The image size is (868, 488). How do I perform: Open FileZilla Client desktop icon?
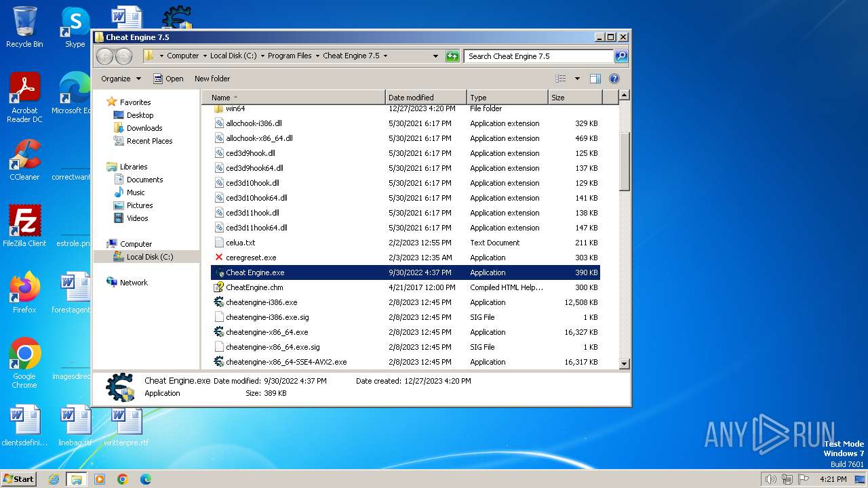(x=24, y=226)
